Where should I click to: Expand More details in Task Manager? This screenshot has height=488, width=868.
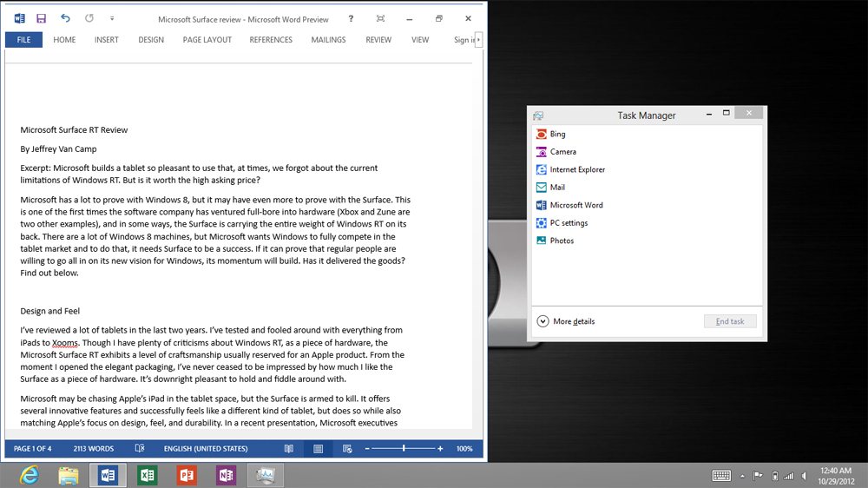point(566,321)
